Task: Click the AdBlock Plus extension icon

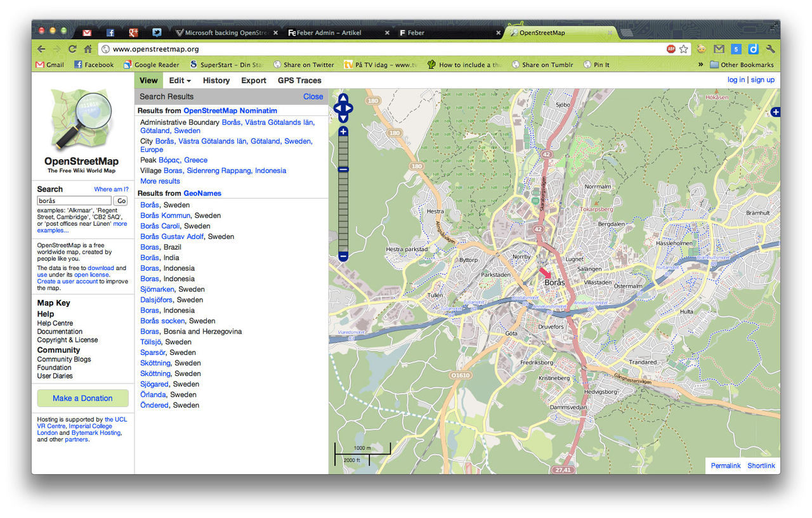Action: 671,49
